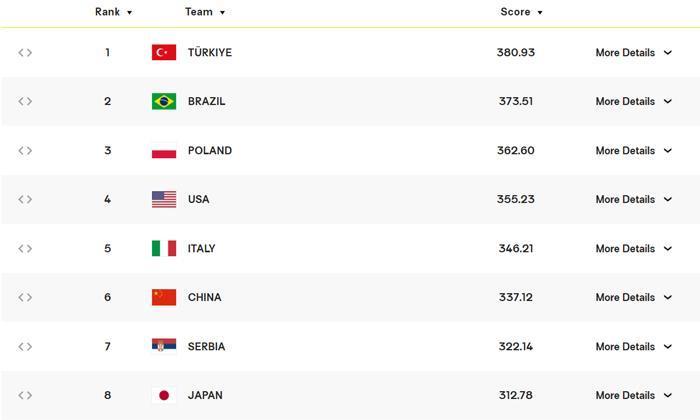The height and width of the screenshot is (420, 700).
Task: Click the Brazil flag icon
Action: [164, 101]
